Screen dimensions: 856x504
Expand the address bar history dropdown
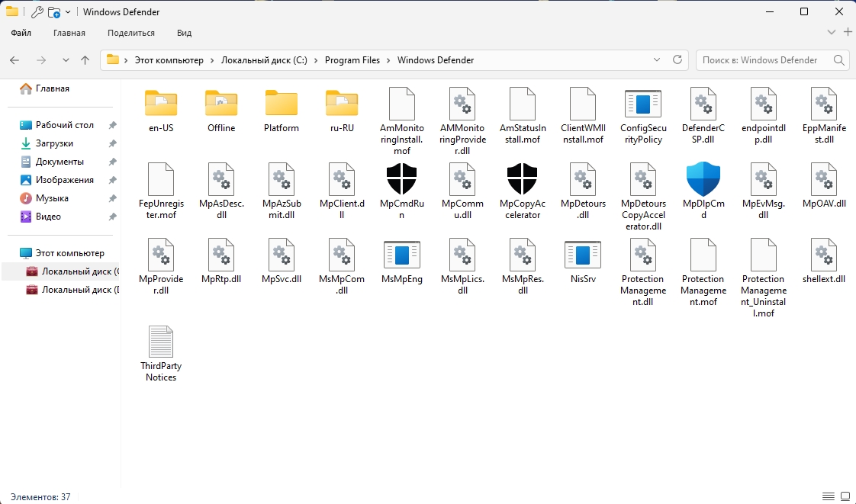point(657,60)
